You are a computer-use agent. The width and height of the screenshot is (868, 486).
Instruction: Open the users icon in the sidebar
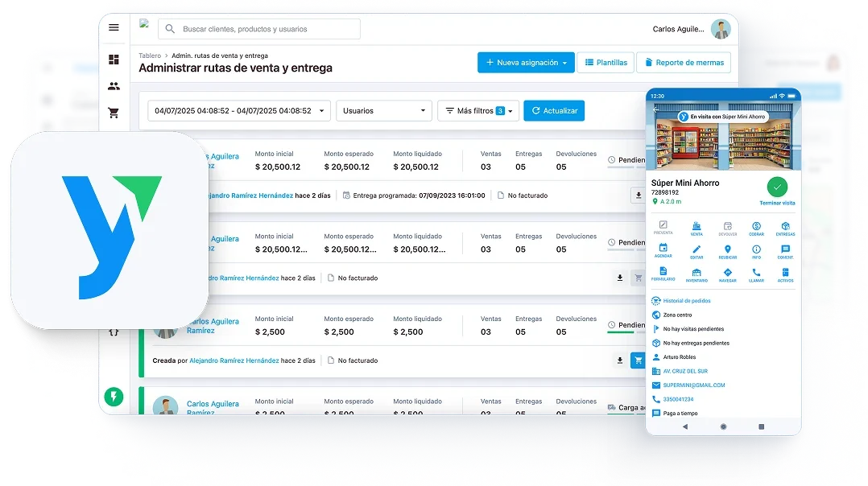pyautogui.click(x=114, y=86)
